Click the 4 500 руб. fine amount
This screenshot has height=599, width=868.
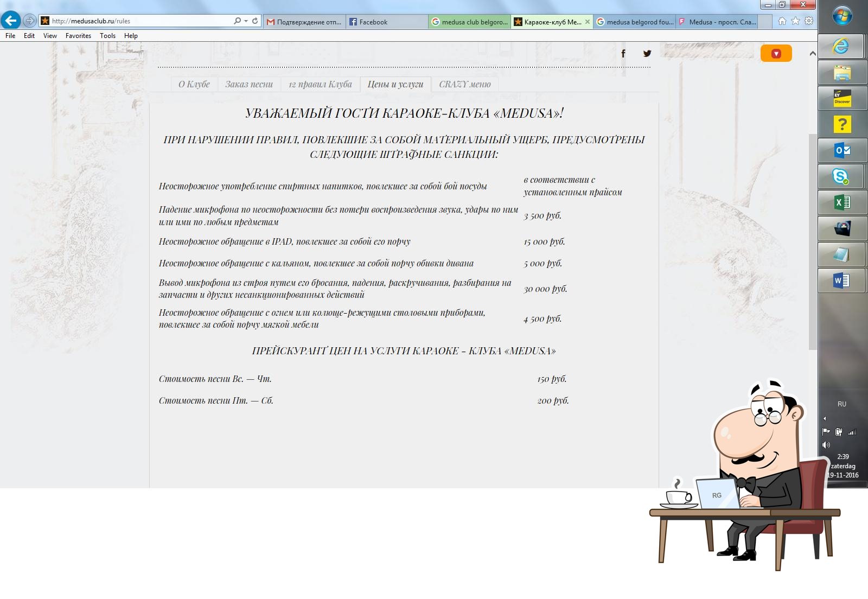(x=542, y=319)
